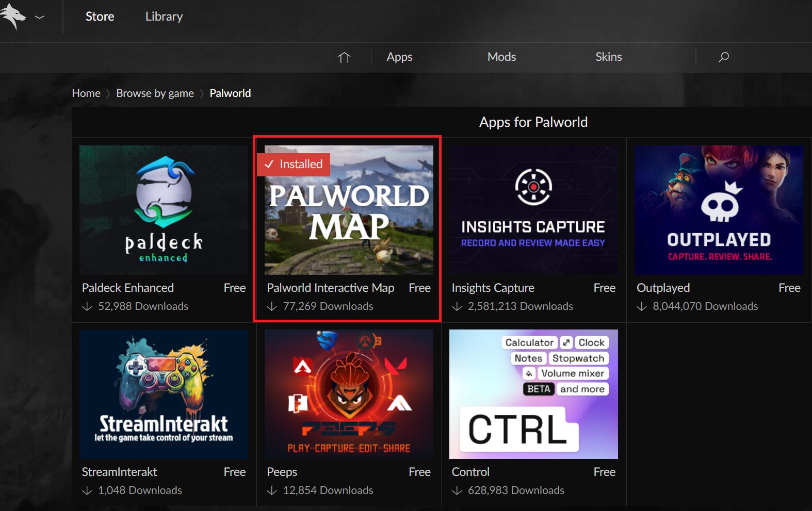Click download arrow icon under Control
Viewport: 812px width, 511px height.
[457, 490]
